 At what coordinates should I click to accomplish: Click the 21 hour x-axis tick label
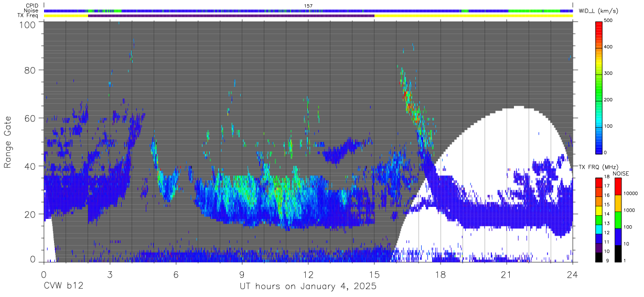(x=507, y=273)
